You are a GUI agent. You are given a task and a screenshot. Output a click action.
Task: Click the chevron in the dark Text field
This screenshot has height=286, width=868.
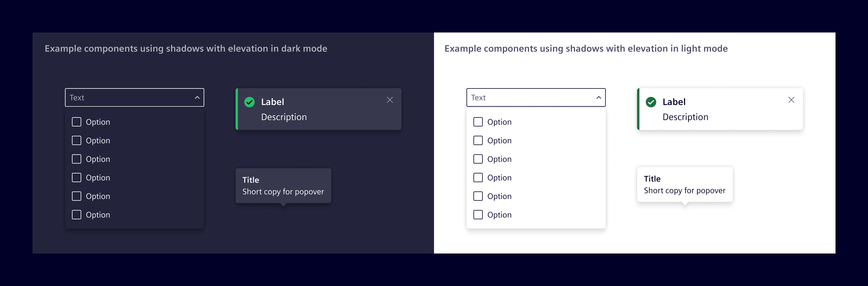pos(196,97)
